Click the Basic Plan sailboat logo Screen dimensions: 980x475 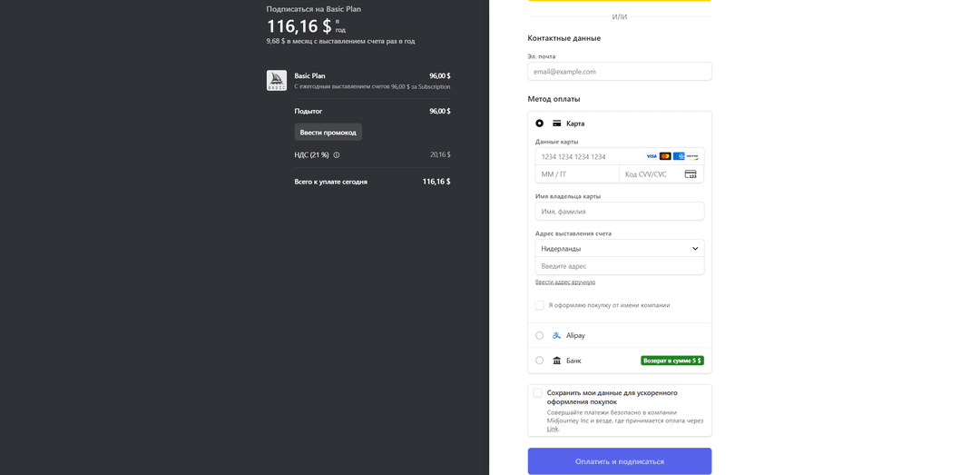[276, 80]
